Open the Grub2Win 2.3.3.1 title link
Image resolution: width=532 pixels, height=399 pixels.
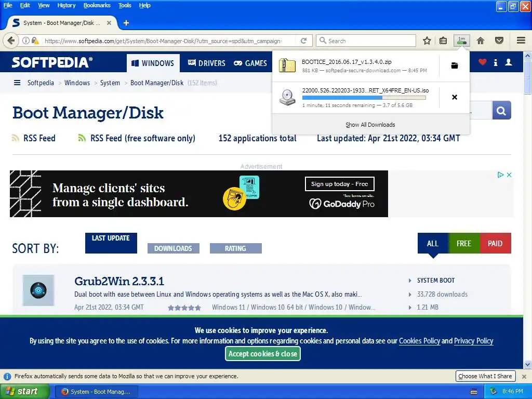coord(119,281)
